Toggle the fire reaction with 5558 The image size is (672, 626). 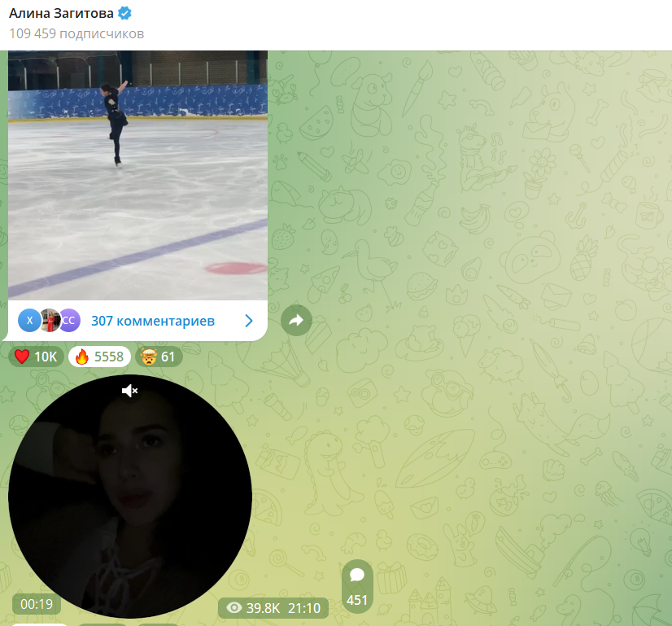tap(98, 357)
